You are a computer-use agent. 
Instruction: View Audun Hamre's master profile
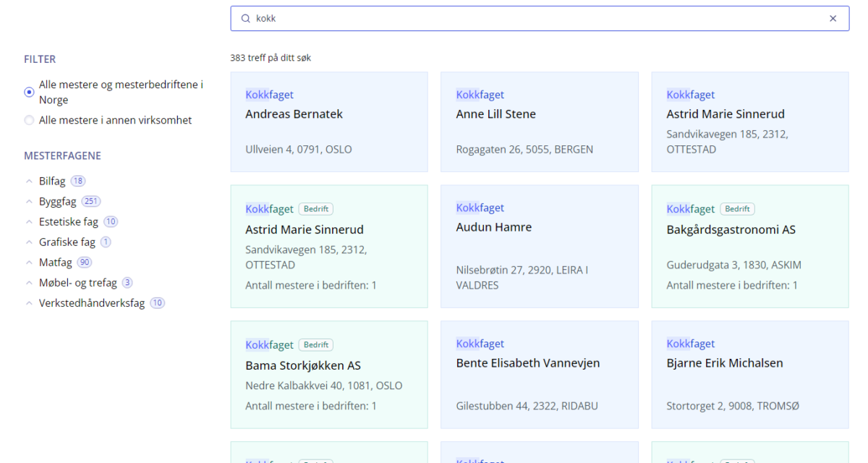(x=539, y=246)
